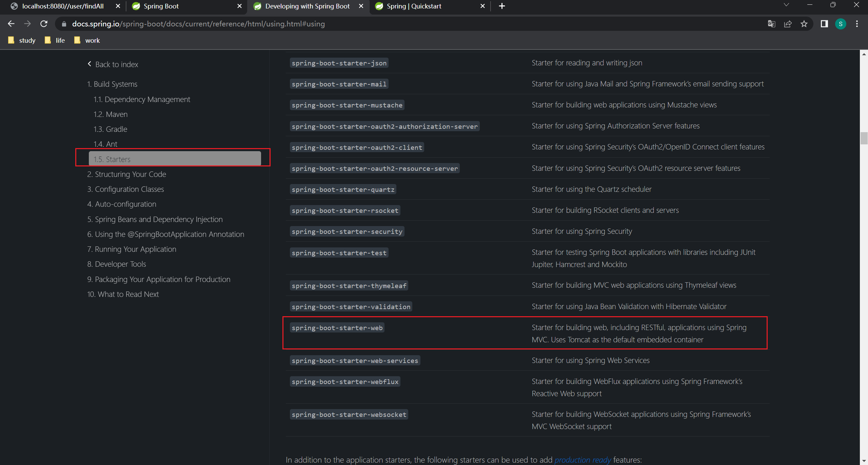Click spring-boot-starter-oauth2-authorization-server text

(384, 126)
